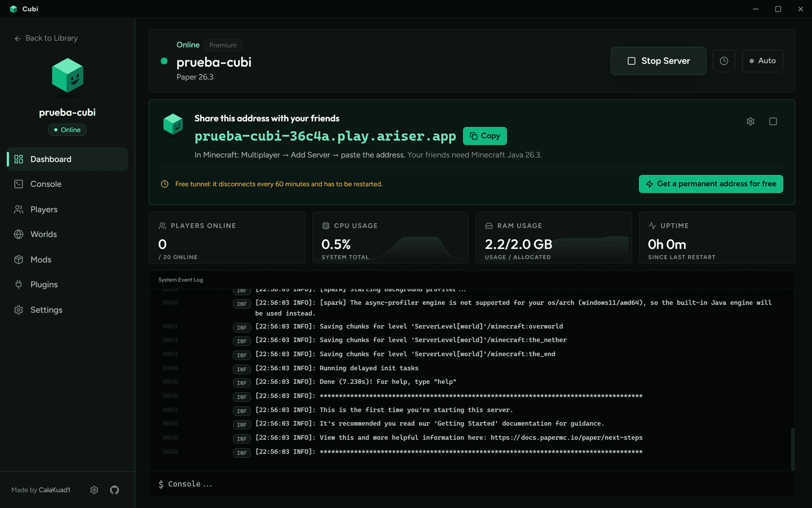Click the CalaKuad1 author name

(55, 490)
